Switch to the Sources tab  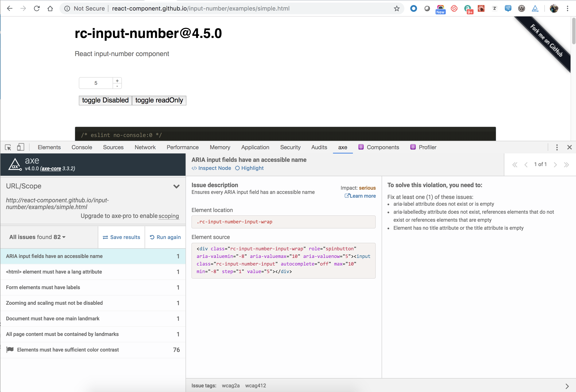tap(113, 148)
